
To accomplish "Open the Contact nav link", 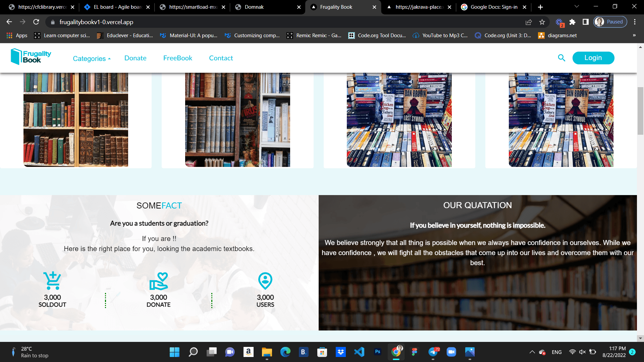I will (x=221, y=58).
